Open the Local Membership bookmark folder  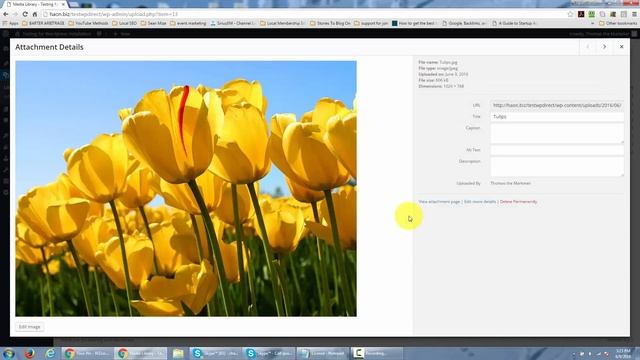282,23
